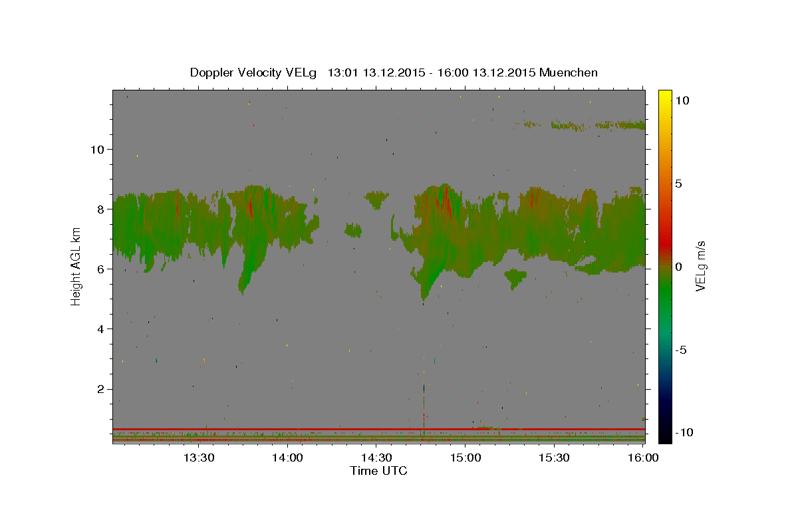Screen dimensions: 798x532
Task: Click the height tick label 6
Action: 99,269
